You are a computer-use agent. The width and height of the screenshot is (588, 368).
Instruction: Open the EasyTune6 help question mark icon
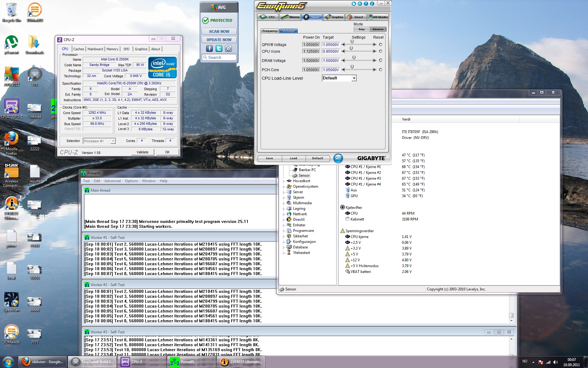click(366, 4)
